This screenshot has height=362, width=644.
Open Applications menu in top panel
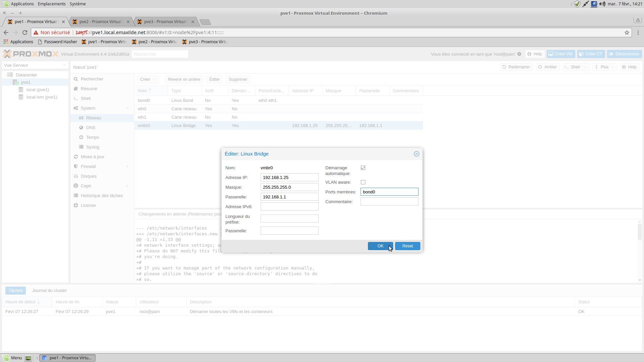(x=19, y=4)
